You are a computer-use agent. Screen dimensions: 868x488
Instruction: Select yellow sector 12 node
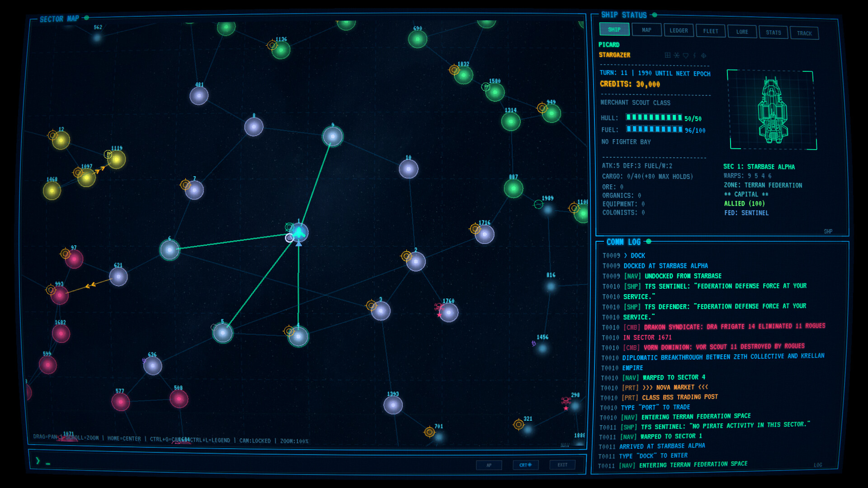(x=61, y=140)
